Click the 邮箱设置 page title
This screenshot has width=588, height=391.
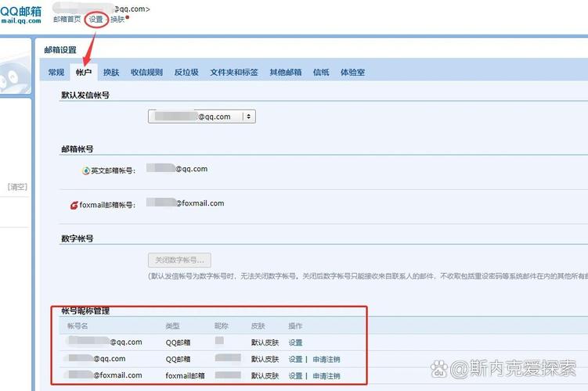[60, 50]
